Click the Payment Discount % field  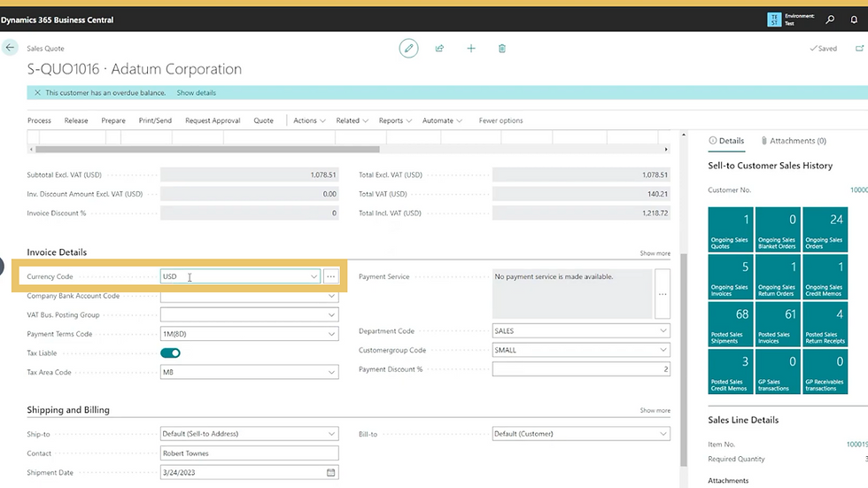pos(581,369)
